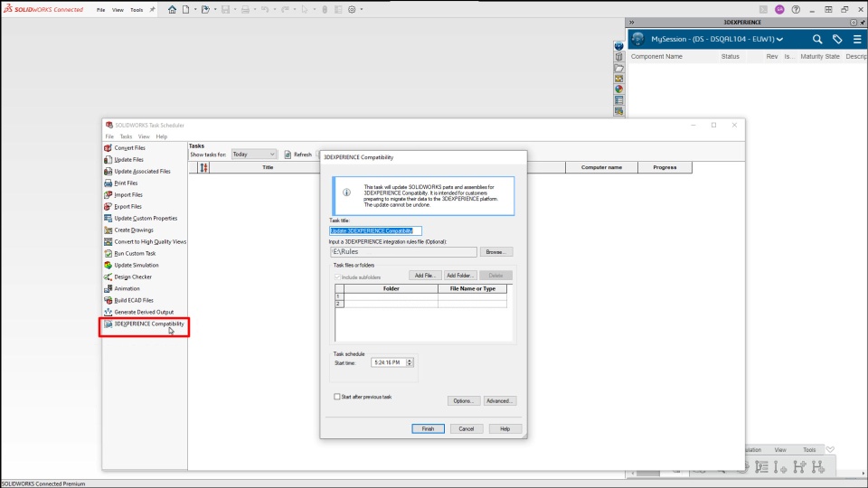
Task: Open Tools menu in SOLIDWORKS Connected bar
Action: (137, 10)
